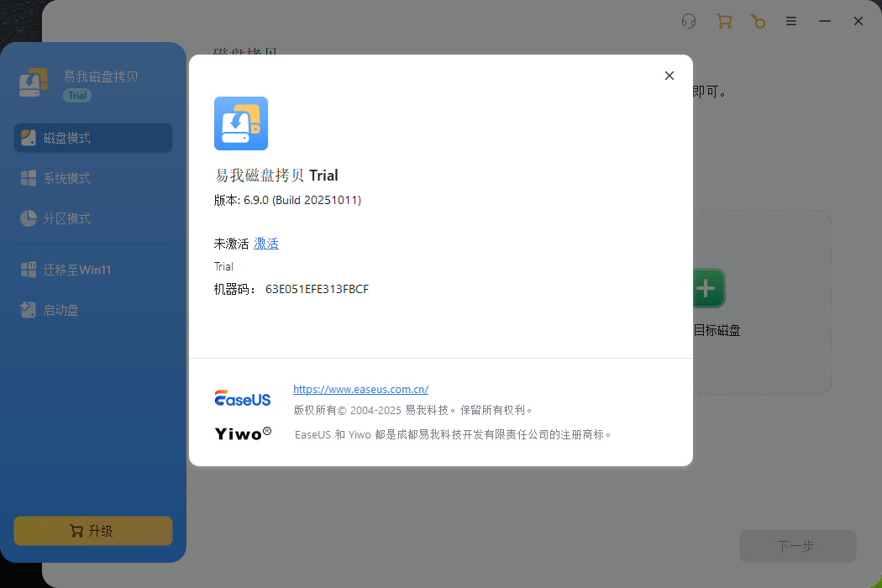Click the 下一步 next button
This screenshot has width=882, height=588.
tap(797, 546)
